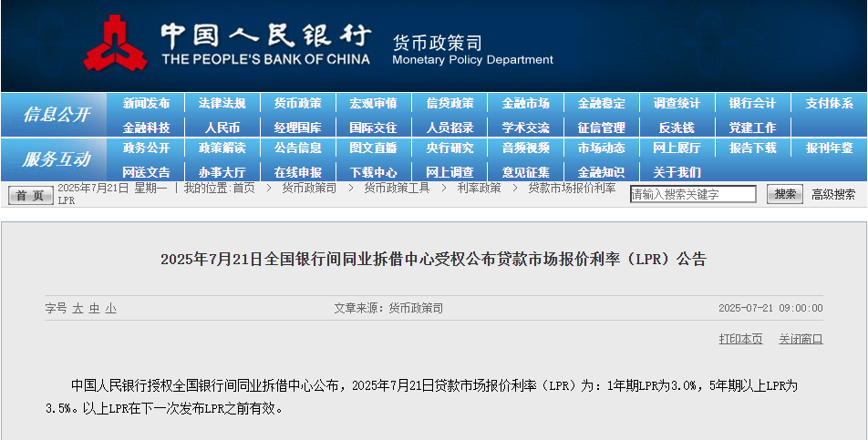Go to 贷款市场报价利率 in breadcrumb

(572, 188)
